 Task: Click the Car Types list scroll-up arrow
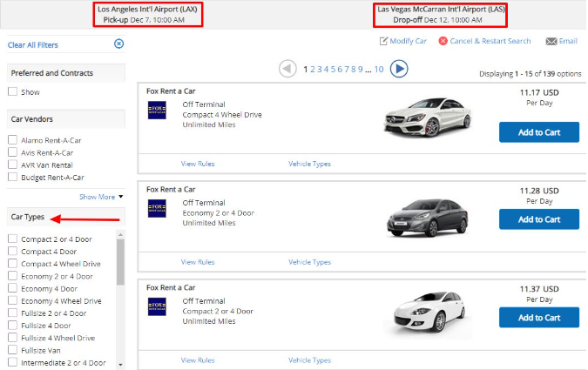[x=120, y=235]
